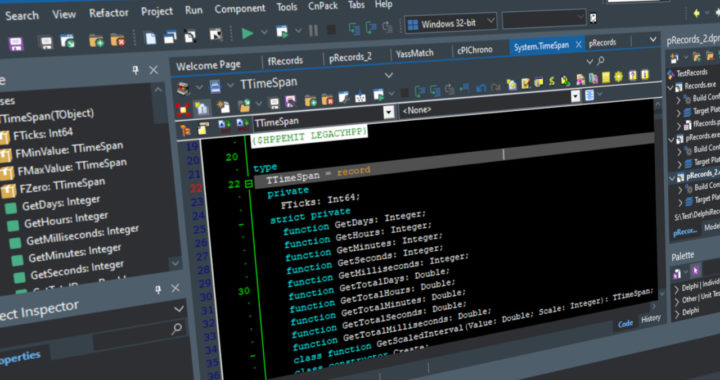720x380 pixels.
Task: Toggle the Structure panel pin
Action: 135,70
